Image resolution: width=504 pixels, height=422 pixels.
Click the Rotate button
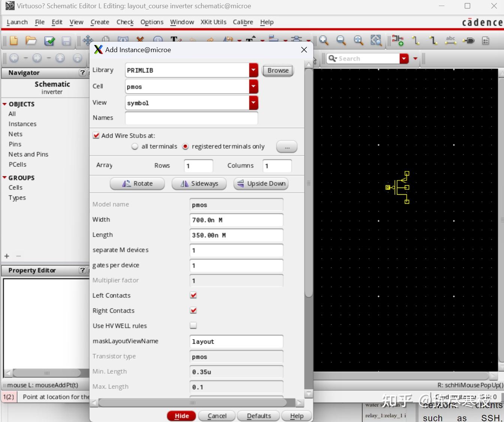tap(137, 183)
